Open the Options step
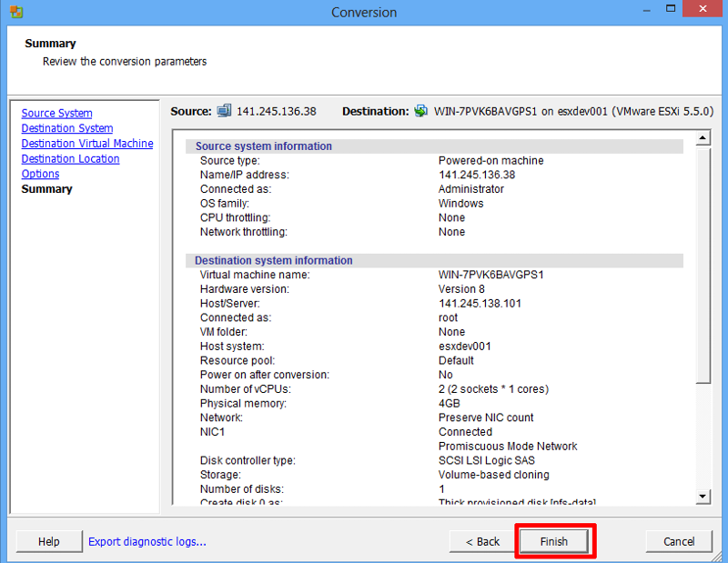728x563 pixels. tap(40, 174)
